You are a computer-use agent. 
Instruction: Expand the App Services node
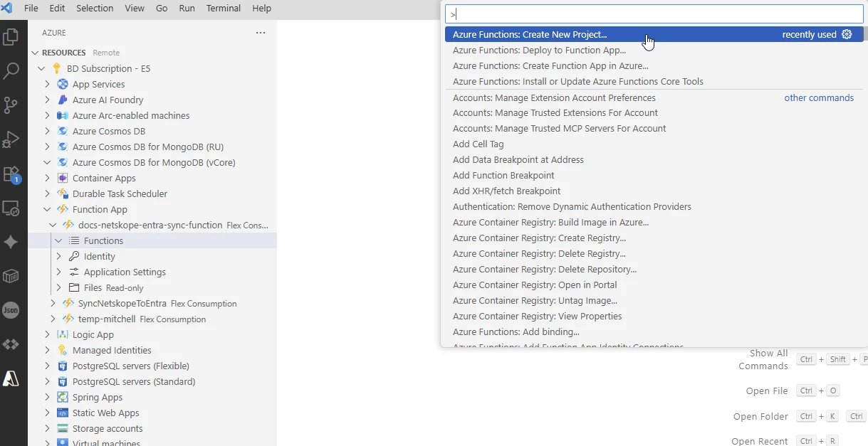pos(47,84)
